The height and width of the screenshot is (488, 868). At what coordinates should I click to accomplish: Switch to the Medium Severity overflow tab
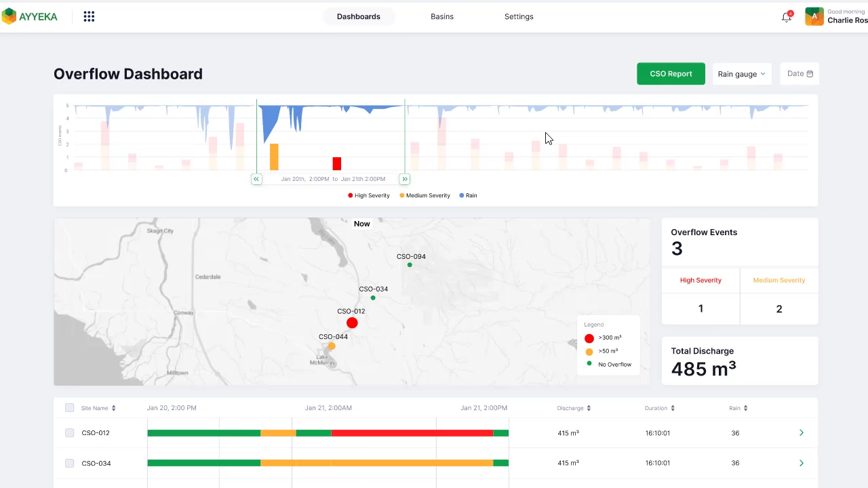(x=778, y=280)
